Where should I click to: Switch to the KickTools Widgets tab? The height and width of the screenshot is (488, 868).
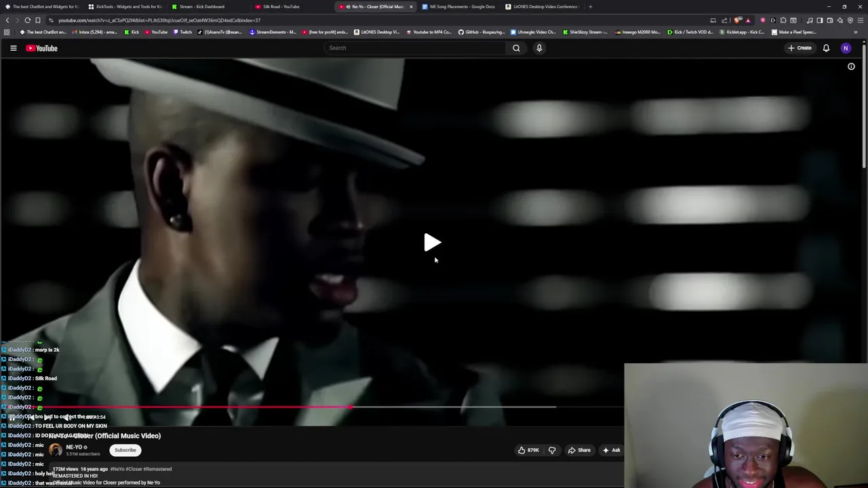(x=125, y=7)
